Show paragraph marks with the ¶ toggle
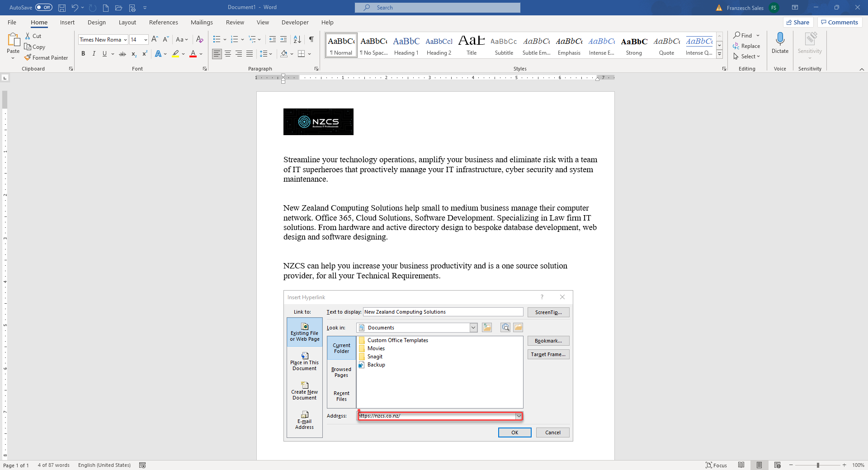This screenshot has height=470, width=868. tap(311, 39)
